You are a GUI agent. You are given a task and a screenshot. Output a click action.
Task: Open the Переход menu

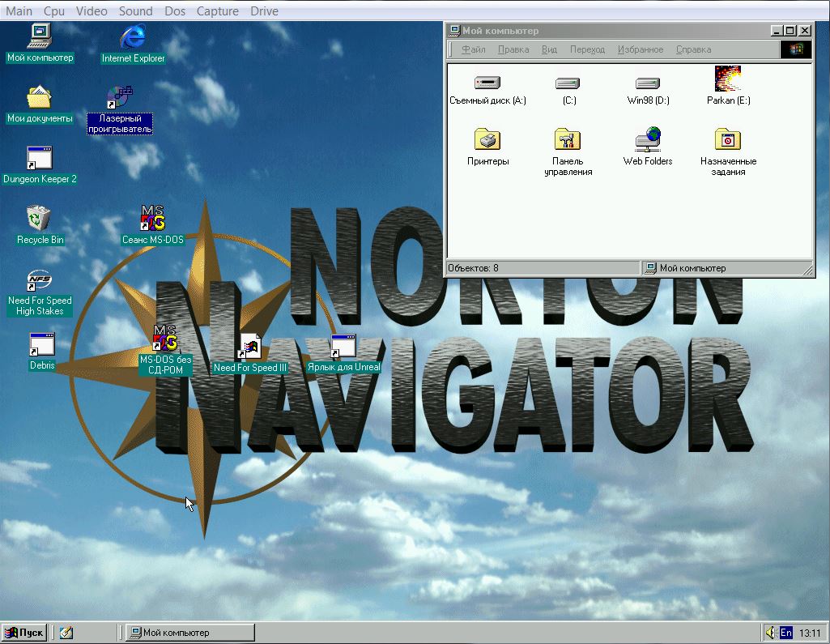click(588, 49)
